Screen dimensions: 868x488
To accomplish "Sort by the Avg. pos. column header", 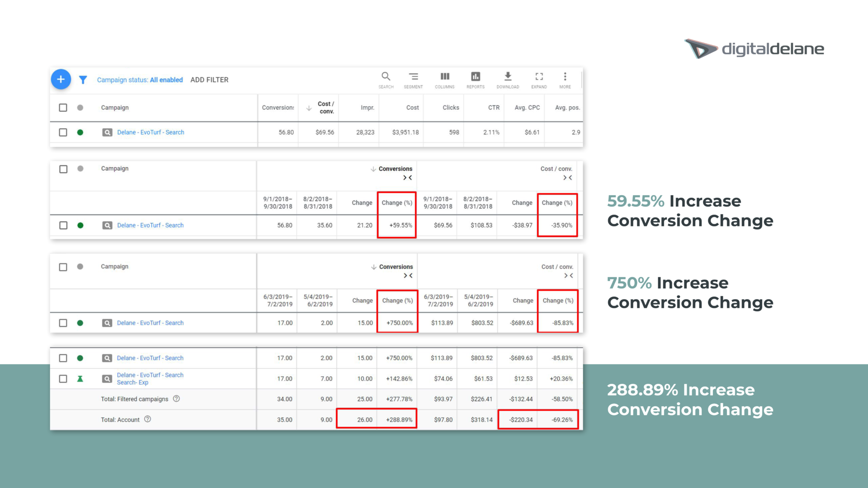I will tap(567, 108).
